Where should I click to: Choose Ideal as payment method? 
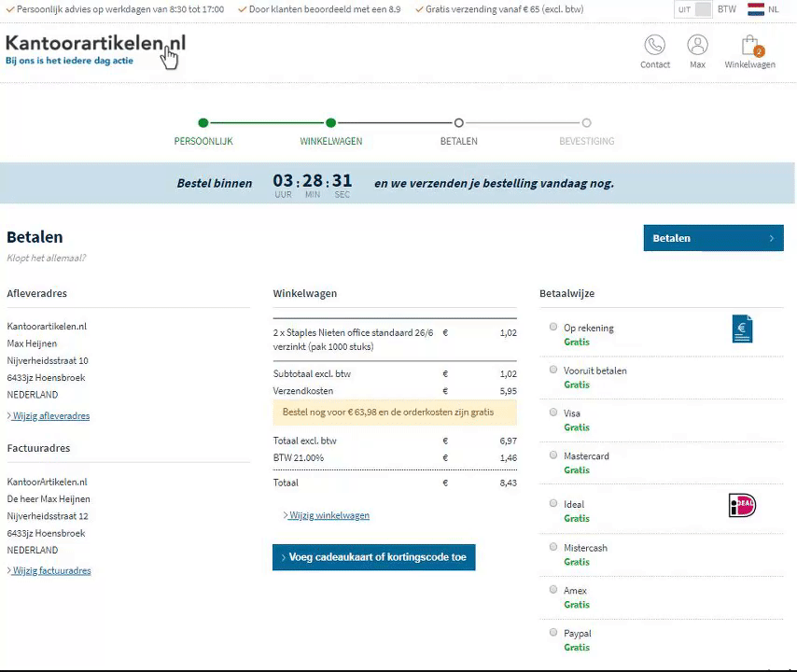(553, 503)
